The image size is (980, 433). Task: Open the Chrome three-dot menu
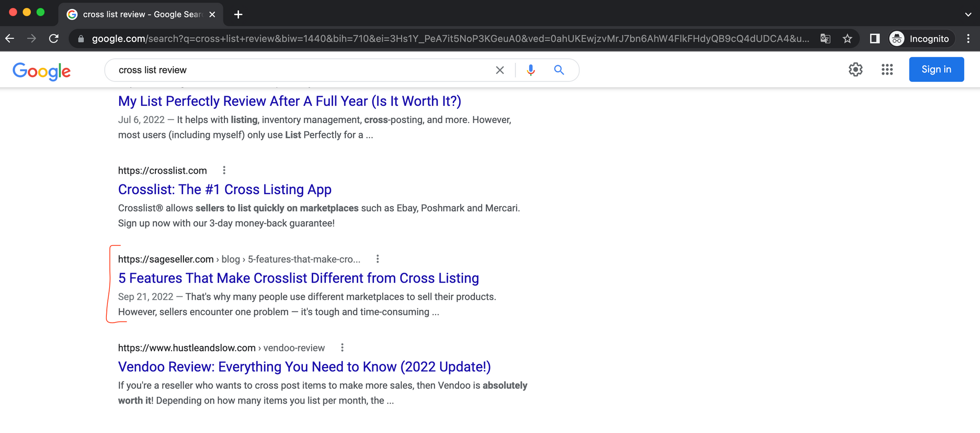point(968,38)
